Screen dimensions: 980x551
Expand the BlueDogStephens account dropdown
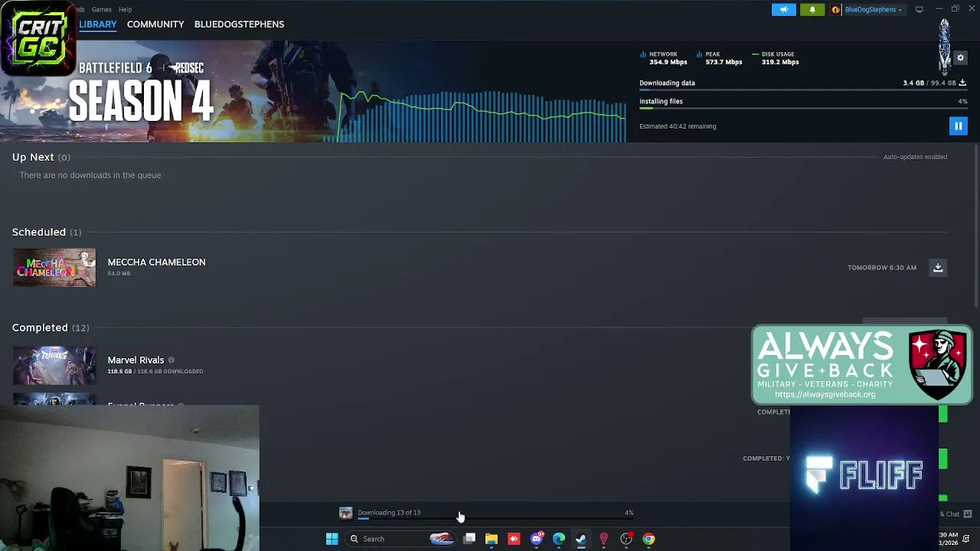coord(873,9)
